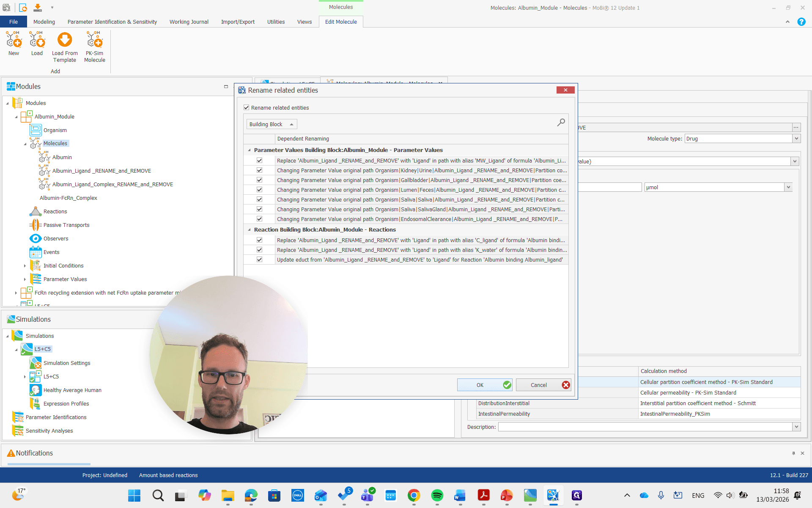The height and width of the screenshot is (508, 812).
Task: Open File Explorer from the taskbar
Action: (x=228, y=495)
